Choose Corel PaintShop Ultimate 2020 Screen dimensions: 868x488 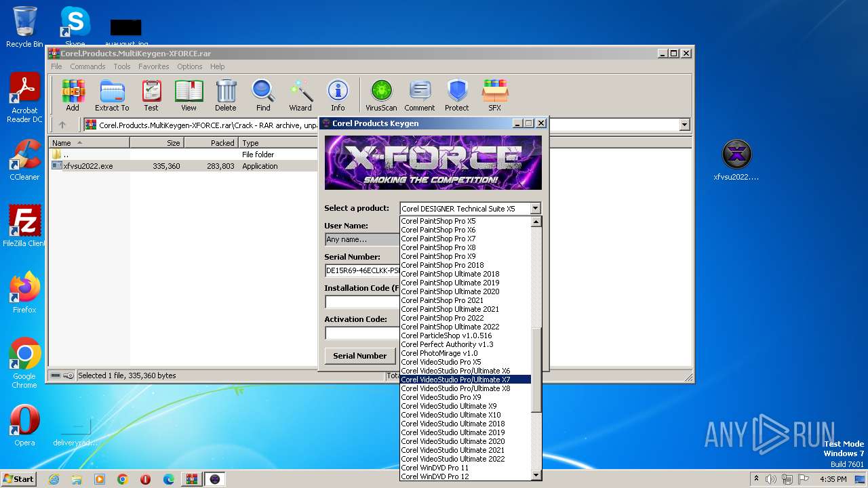click(465, 291)
